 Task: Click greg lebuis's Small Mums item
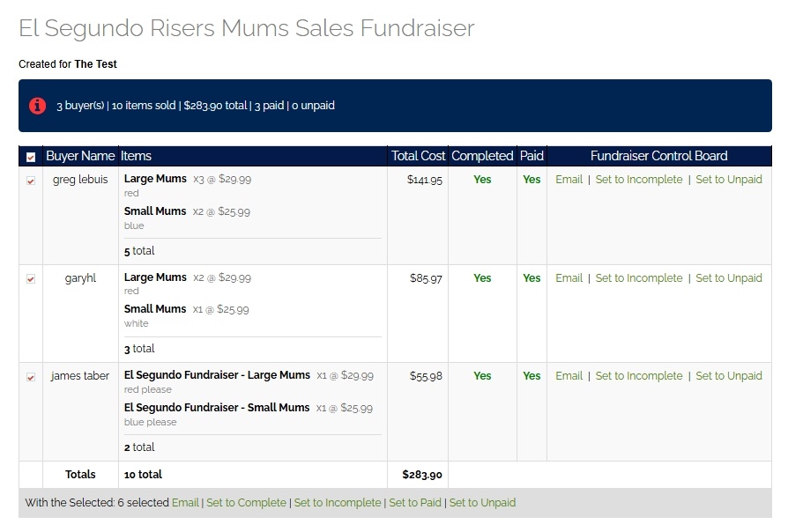155,211
